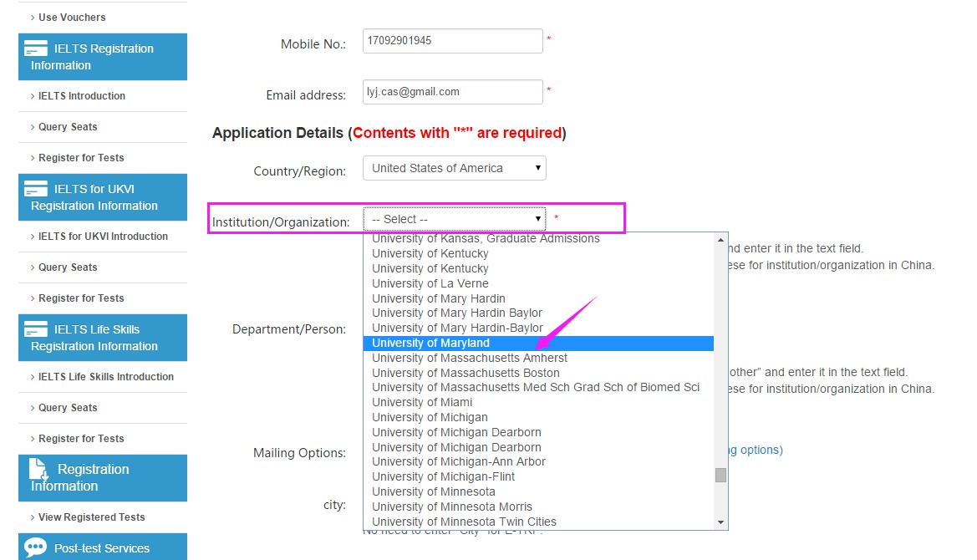Open the View Registered Tests link

pyautogui.click(x=92, y=517)
